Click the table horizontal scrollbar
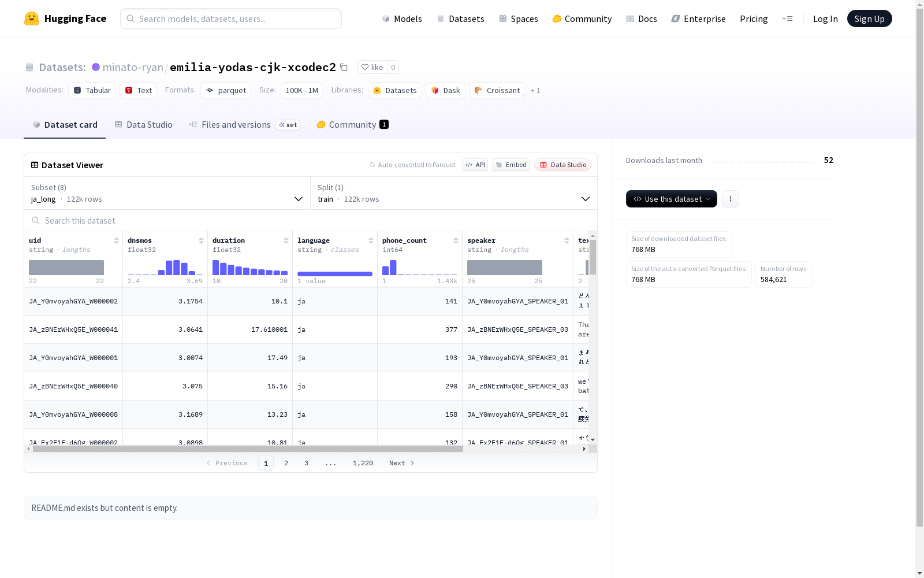The width and height of the screenshot is (924, 578). (248, 449)
